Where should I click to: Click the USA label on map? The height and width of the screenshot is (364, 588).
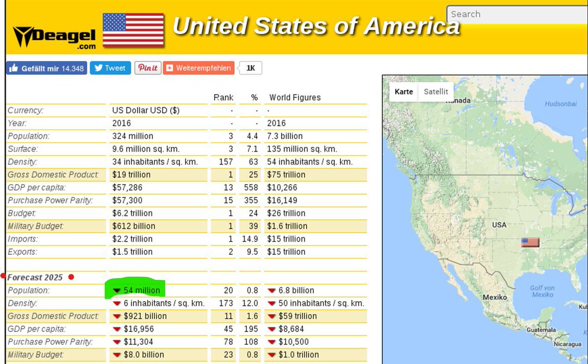[499, 225]
